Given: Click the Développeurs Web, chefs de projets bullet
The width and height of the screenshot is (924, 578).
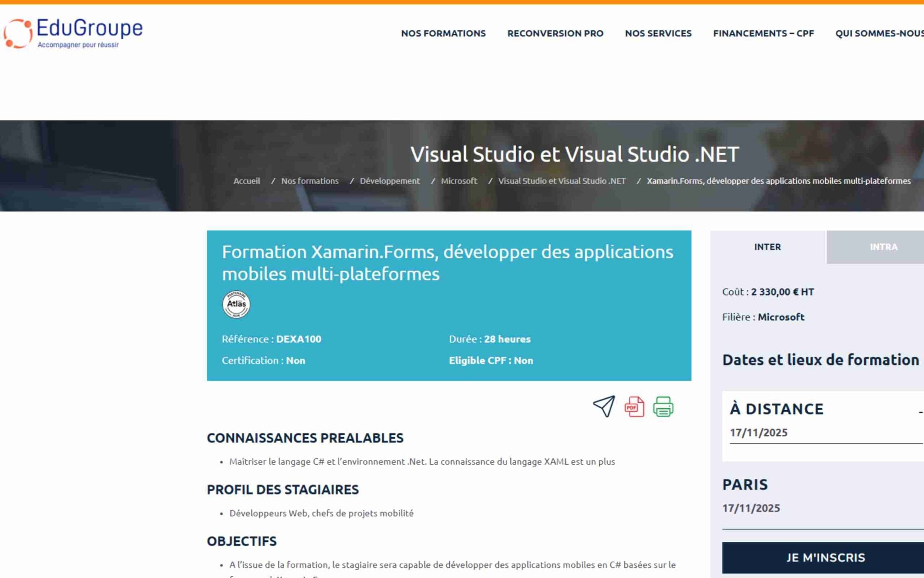Looking at the screenshot, I should click(321, 513).
